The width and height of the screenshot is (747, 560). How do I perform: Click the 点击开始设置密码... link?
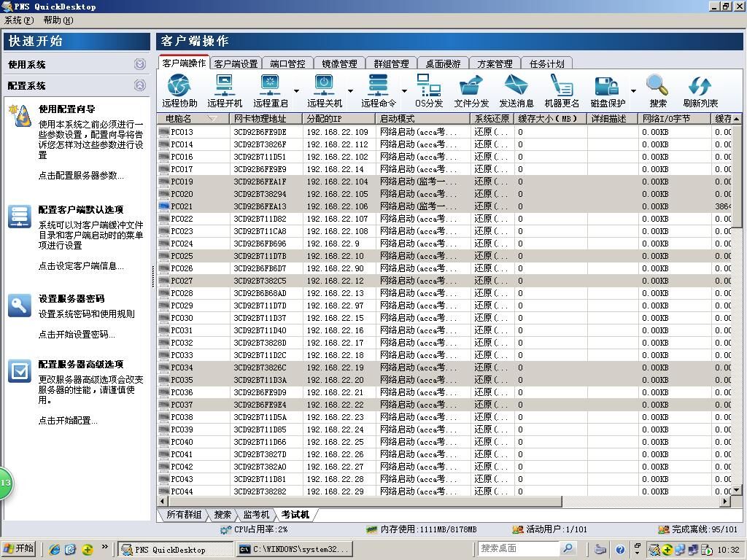(x=77, y=335)
